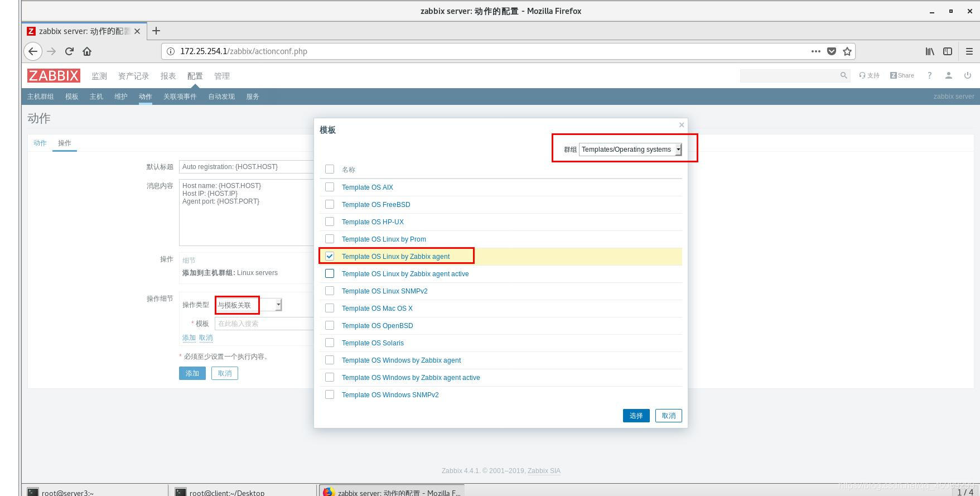The image size is (980, 496).
Task: Open the Zabbix support link icon
Action: (x=869, y=75)
